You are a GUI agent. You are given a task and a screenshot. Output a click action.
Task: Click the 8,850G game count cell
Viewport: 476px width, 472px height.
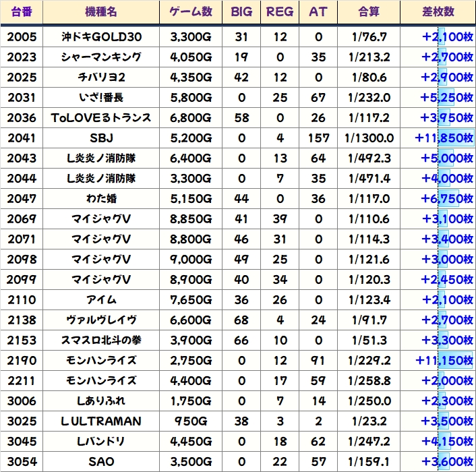191,219
